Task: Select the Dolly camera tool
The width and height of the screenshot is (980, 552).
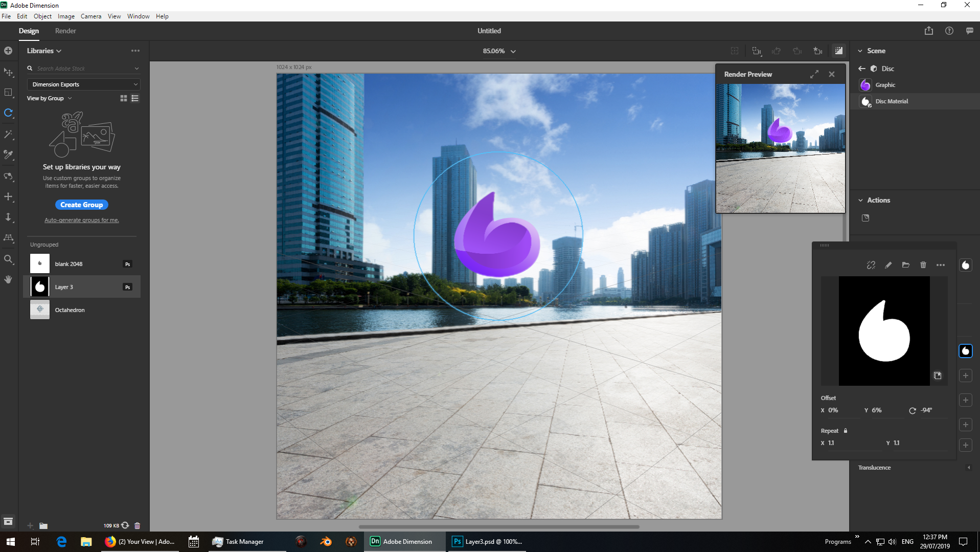Action: [x=8, y=217]
